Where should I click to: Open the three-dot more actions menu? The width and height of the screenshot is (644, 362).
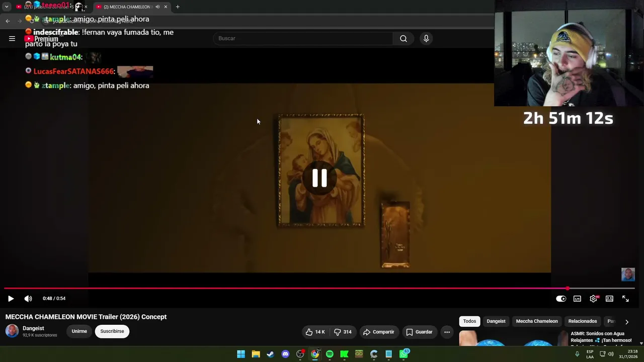[x=447, y=332]
